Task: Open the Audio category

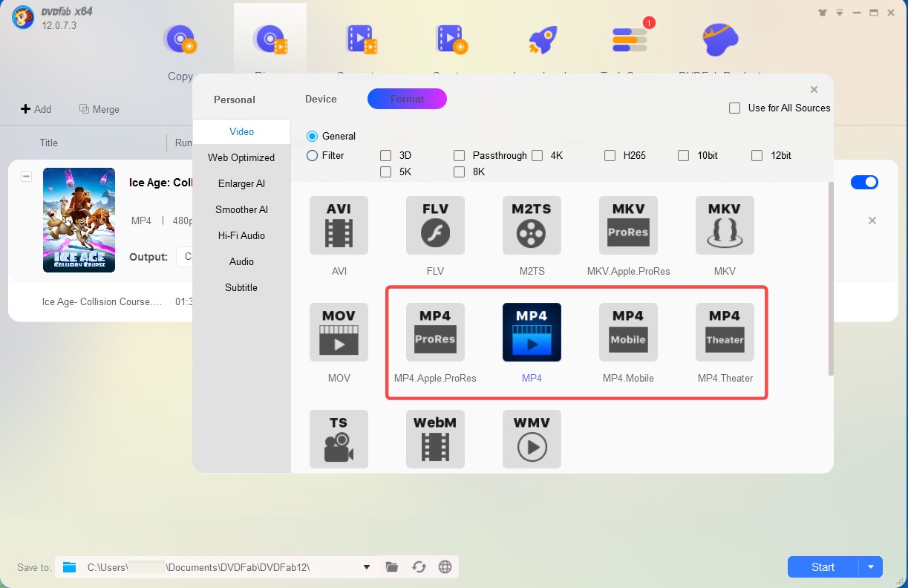Action: 241,261
